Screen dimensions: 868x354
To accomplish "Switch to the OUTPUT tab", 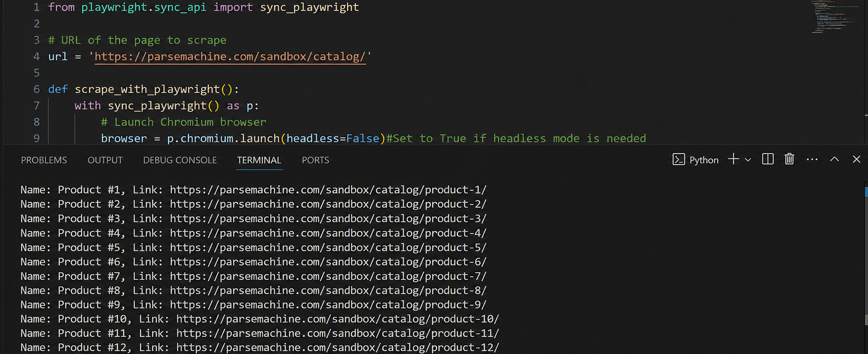I will [x=105, y=160].
